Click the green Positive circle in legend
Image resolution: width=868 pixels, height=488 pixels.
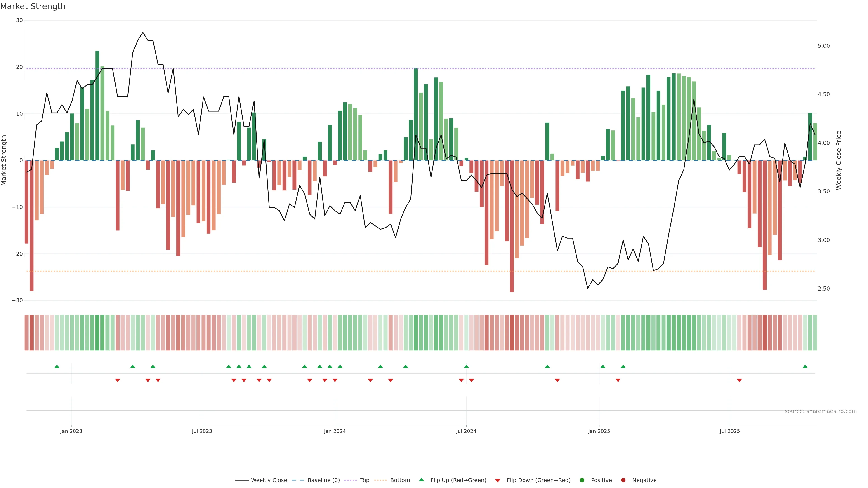(582, 480)
